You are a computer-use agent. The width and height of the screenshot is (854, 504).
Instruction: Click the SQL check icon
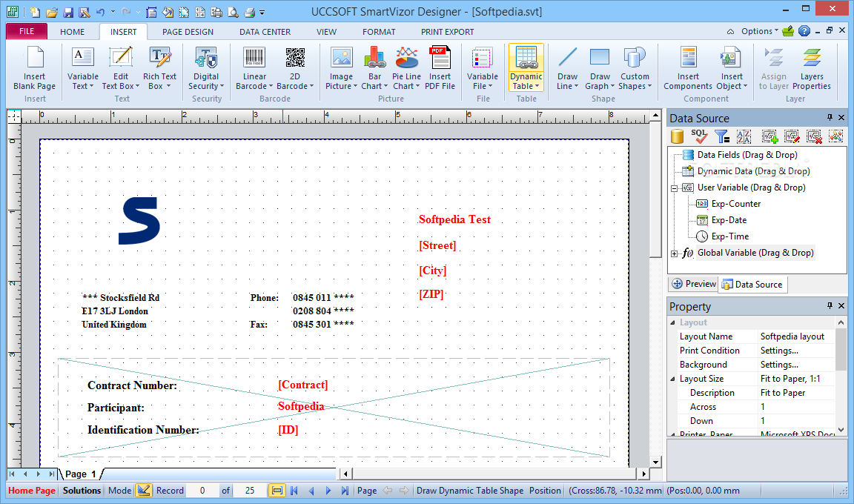pos(699,136)
